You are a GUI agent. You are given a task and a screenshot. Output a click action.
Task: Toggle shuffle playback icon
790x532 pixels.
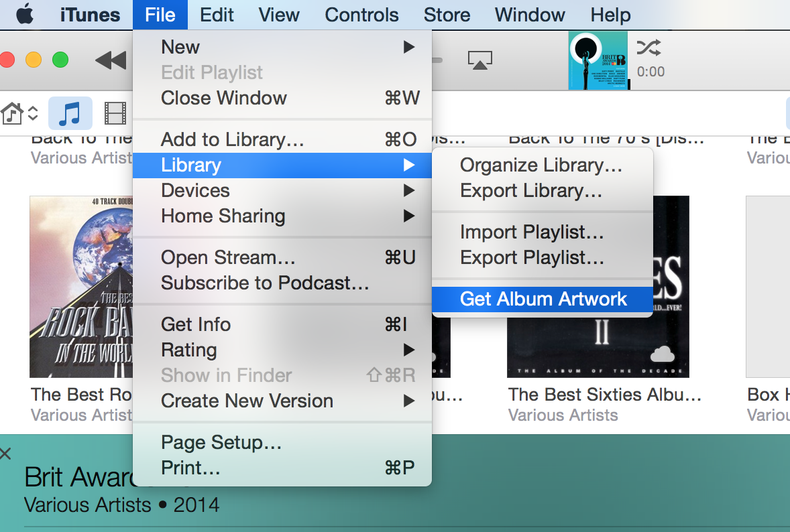[x=648, y=48]
